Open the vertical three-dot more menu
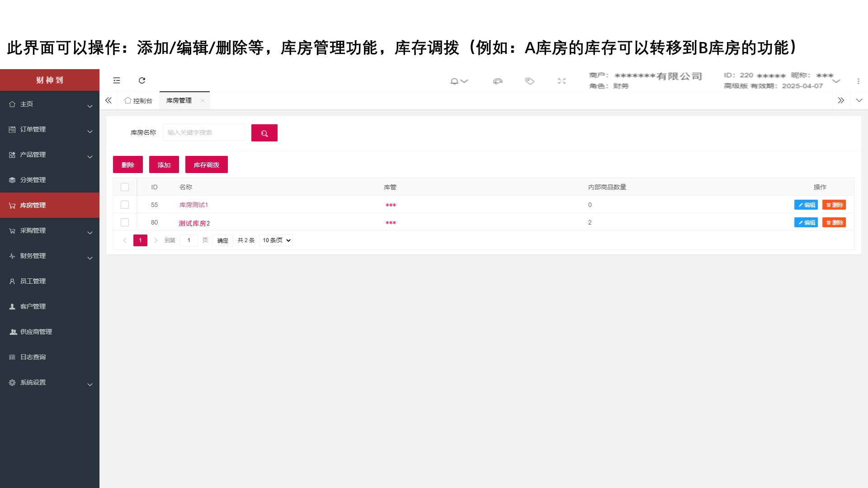The image size is (868, 488). tap(858, 81)
